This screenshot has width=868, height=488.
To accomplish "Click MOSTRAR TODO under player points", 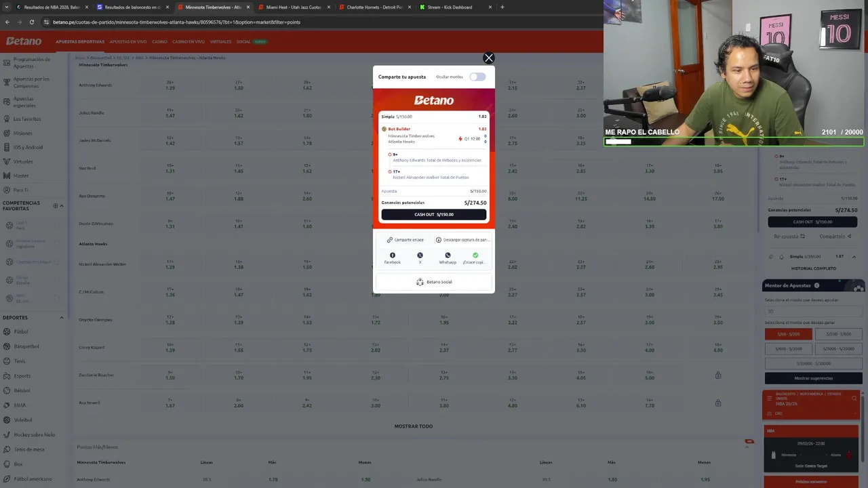I will (x=414, y=426).
